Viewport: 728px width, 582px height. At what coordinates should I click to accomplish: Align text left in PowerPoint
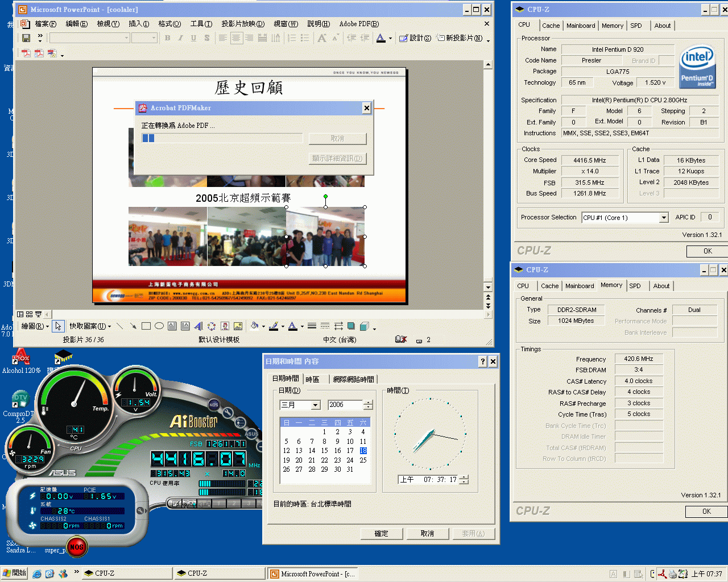(223, 38)
